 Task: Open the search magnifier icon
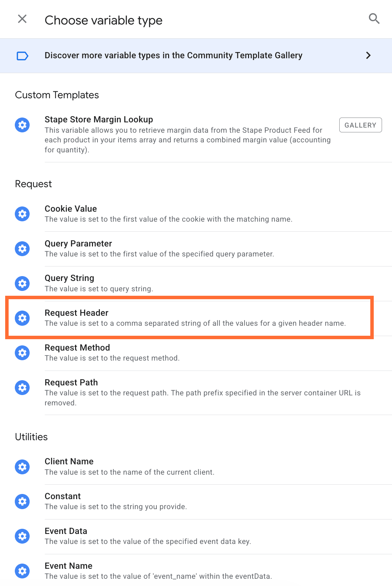[374, 19]
